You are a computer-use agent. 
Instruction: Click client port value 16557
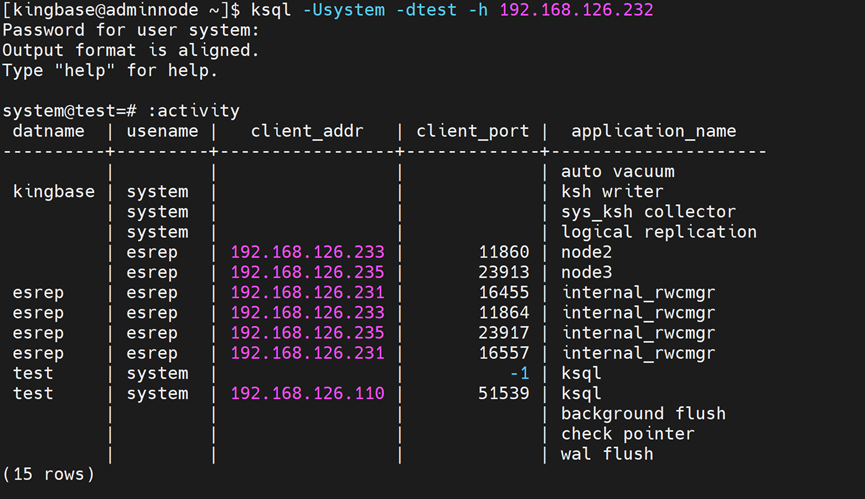[x=504, y=353]
